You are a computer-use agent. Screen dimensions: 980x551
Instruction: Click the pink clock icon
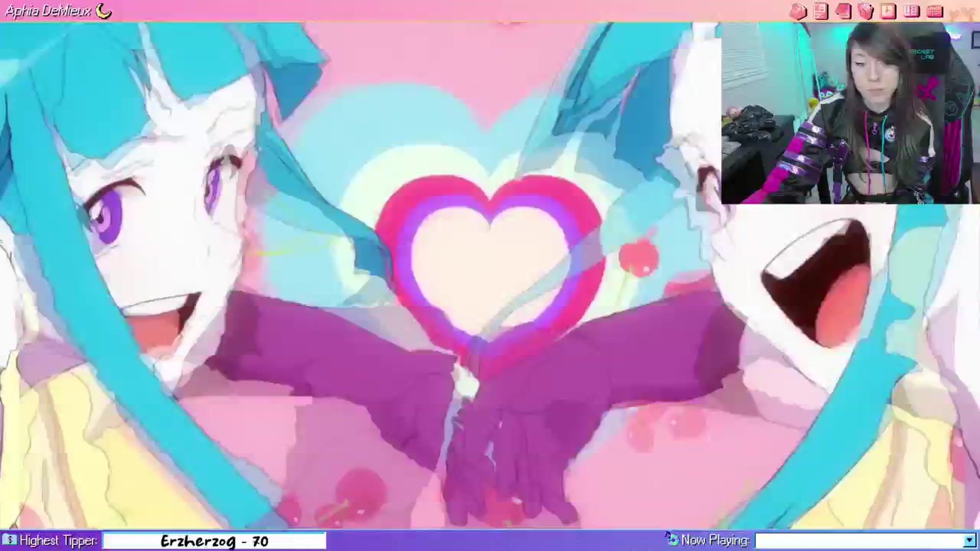pyautogui.click(x=889, y=11)
